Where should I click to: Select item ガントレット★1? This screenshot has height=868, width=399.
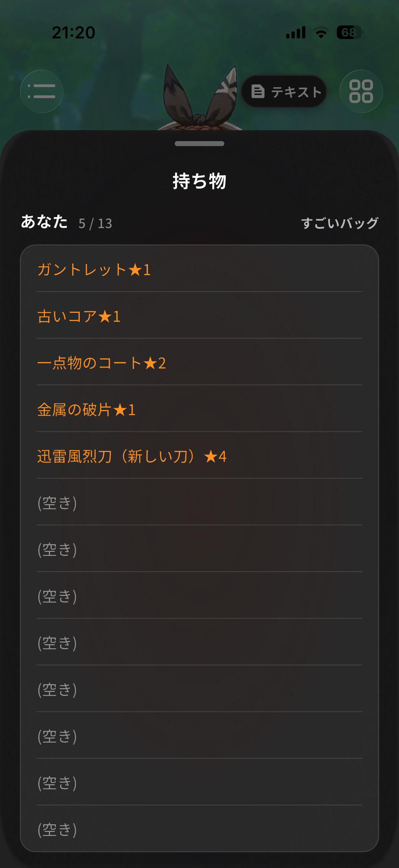coord(199,269)
